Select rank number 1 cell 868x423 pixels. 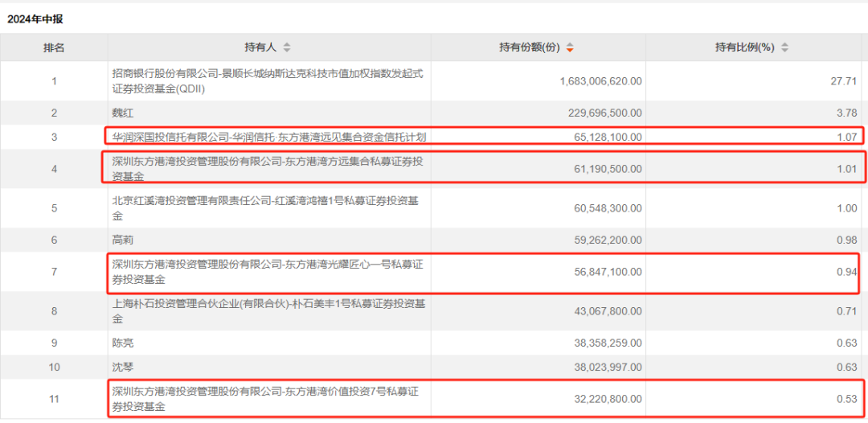[x=55, y=81]
